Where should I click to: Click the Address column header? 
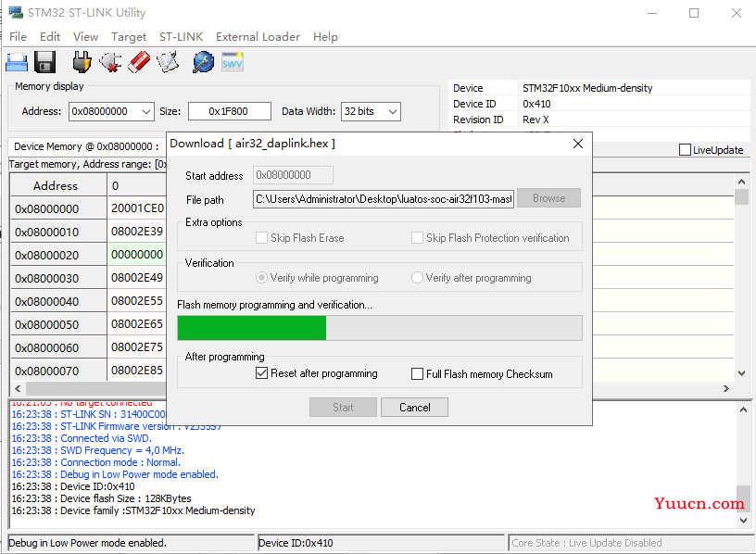tap(58, 185)
